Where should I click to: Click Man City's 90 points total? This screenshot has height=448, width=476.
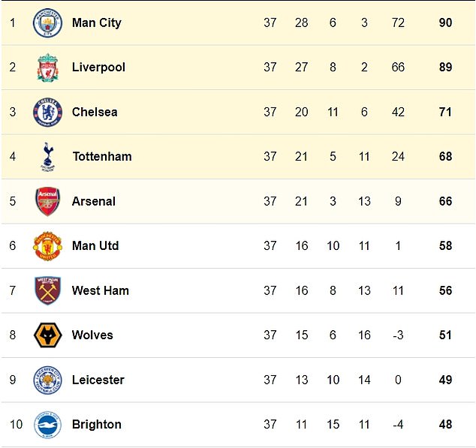click(445, 23)
